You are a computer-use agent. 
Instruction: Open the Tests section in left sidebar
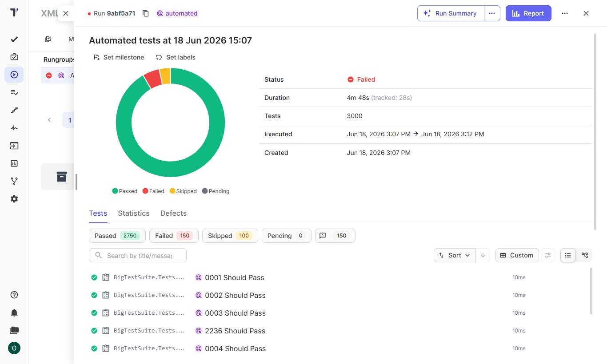[x=14, y=39]
